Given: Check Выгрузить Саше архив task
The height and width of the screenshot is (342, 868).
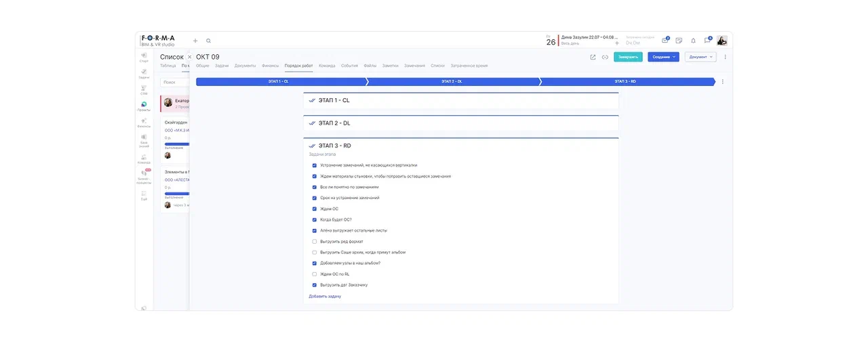Looking at the screenshot, I should (315, 252).
